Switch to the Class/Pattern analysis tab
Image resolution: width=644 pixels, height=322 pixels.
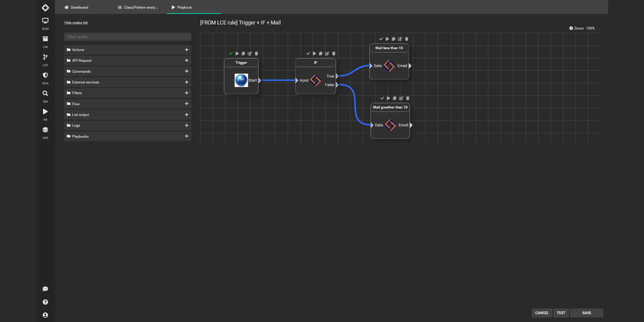[138, 8]
